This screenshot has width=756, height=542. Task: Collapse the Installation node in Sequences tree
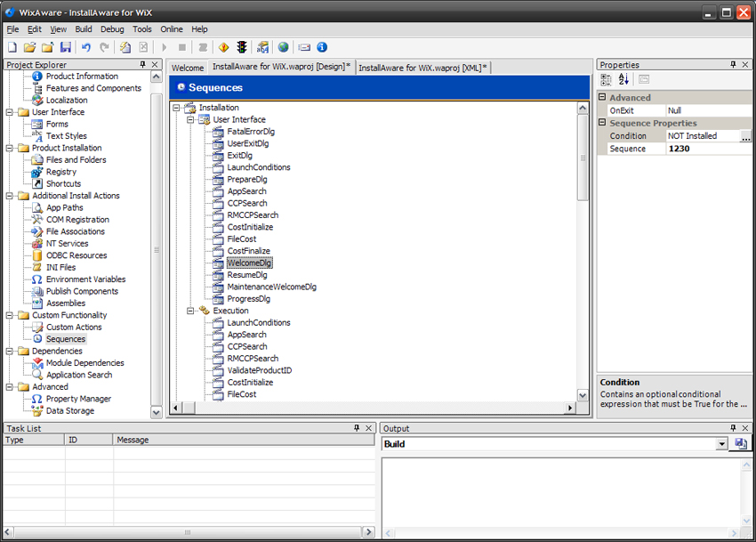click(x=176, y=108)
